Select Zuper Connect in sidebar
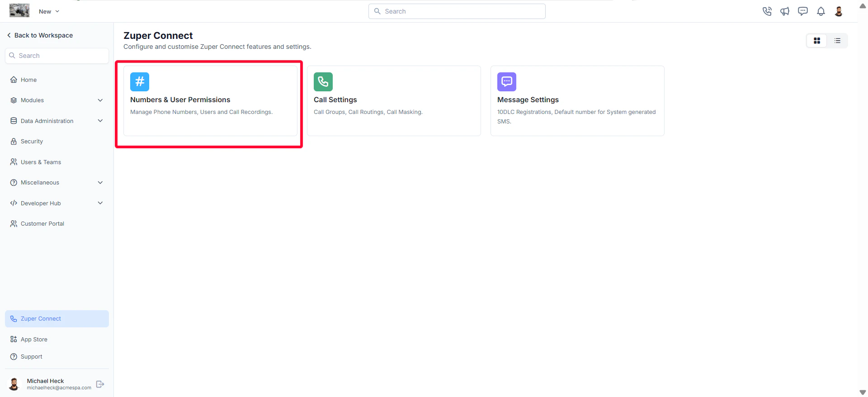Screen dimensions: 868x397 point(57,319)
